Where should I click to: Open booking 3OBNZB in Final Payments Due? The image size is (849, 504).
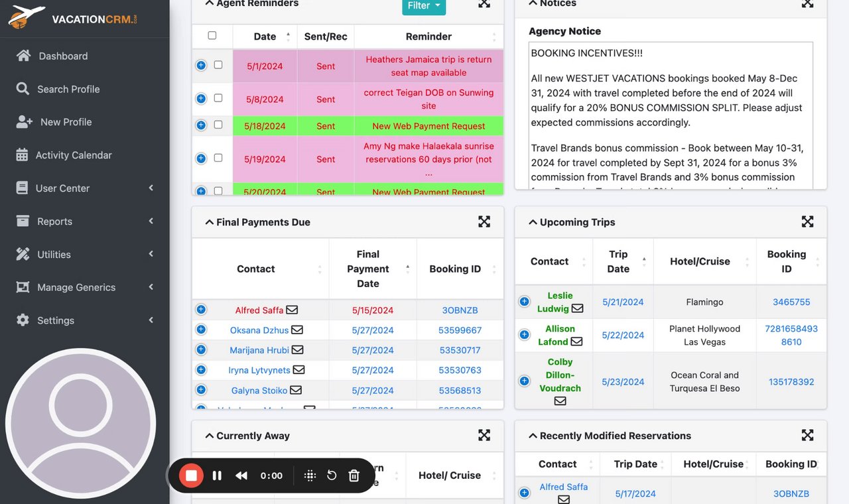click(460, 310)
